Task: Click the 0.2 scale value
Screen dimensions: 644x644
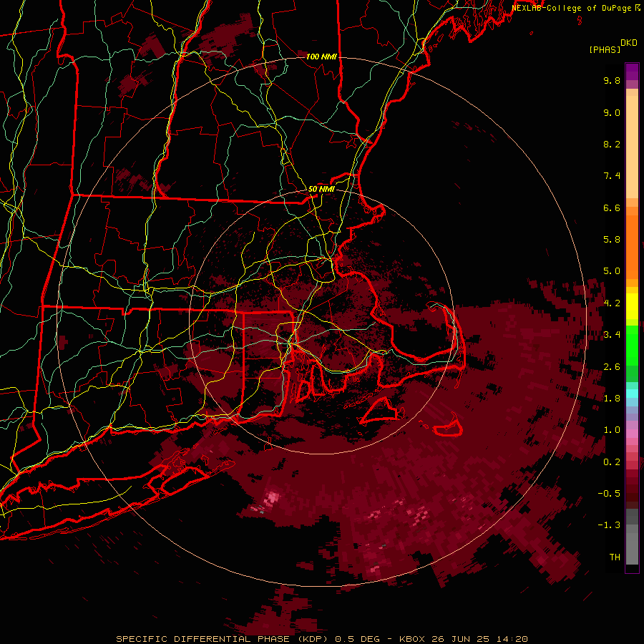Action: [612, 462]
